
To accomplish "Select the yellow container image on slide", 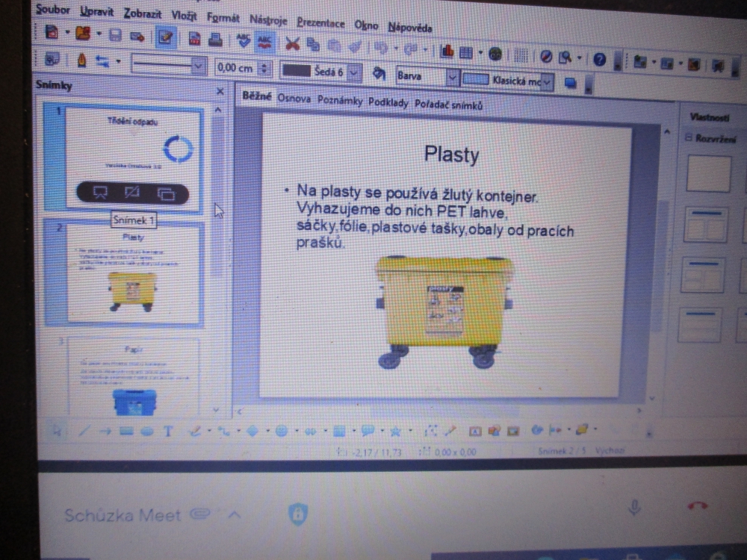I will coord(445,312).
